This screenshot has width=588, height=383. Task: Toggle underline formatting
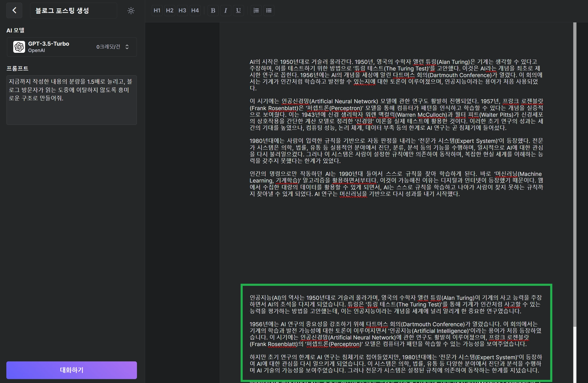pyautogui.click(x=238, y=11)
